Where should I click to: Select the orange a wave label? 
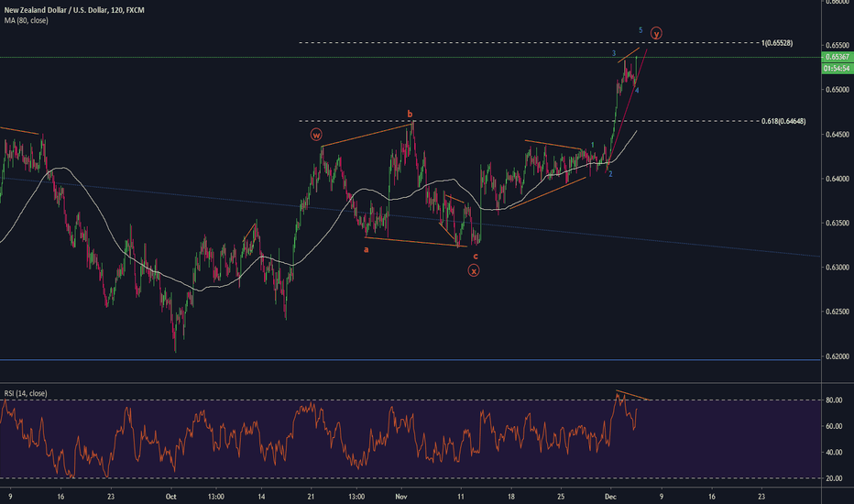[367, 248]
